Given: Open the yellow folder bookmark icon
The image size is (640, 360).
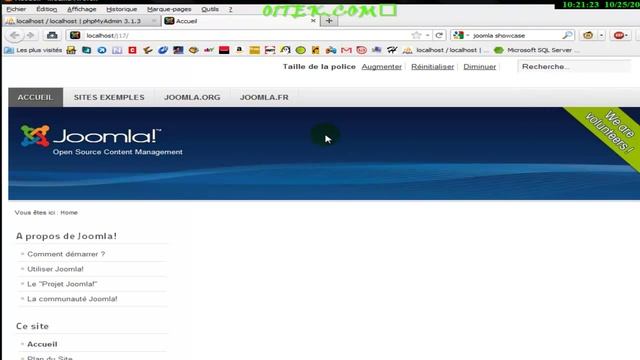Looking at the screenshot, I should pos(255,50).
